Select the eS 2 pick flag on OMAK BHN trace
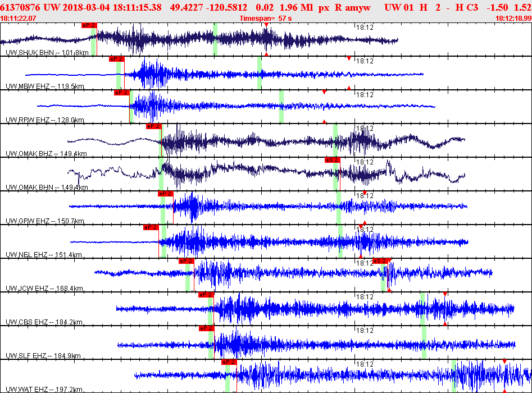Image resolution: width=532 pixels, height=393 pixels. tap(332, 160)
